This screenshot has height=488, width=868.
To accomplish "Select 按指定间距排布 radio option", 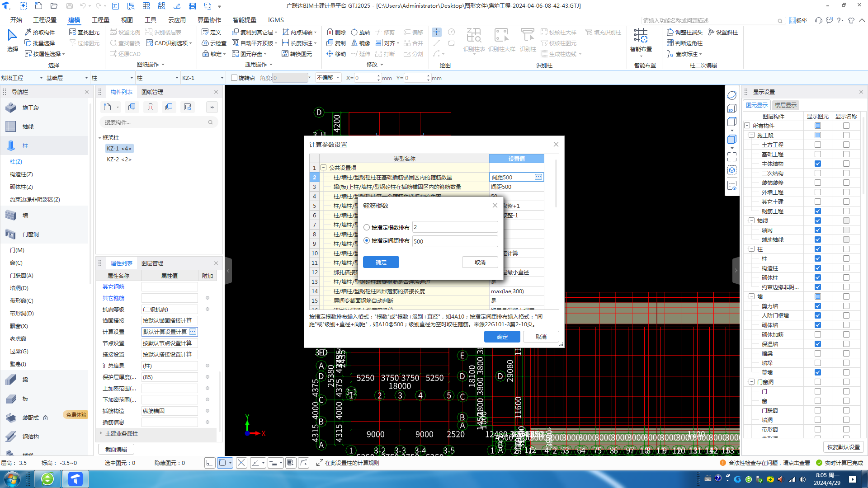I will point(367,241).
